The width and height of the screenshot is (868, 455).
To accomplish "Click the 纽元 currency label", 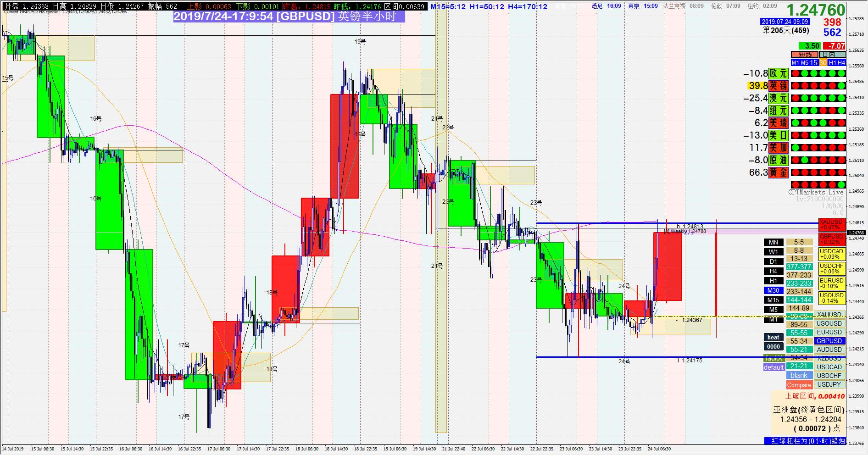I will [x=779, y=111].
